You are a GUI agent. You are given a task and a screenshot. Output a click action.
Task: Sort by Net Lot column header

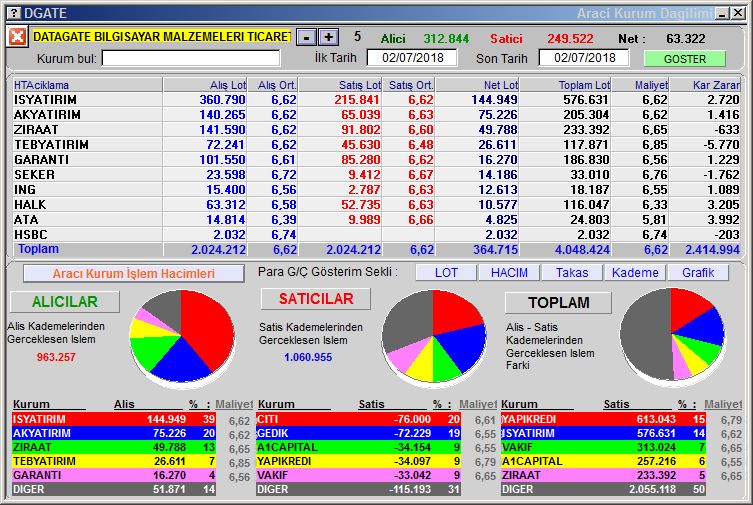pyautogui.click(x=477, y=85)
